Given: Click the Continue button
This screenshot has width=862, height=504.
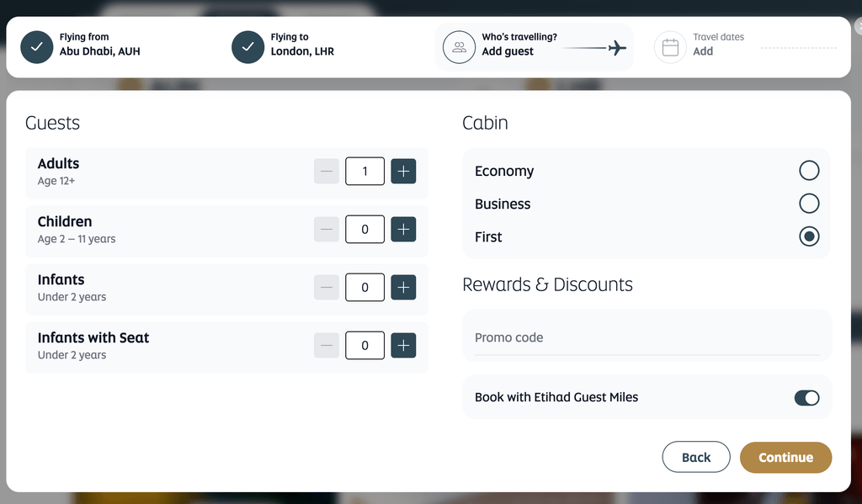Looking at the screenshot, I should (785, 457).
